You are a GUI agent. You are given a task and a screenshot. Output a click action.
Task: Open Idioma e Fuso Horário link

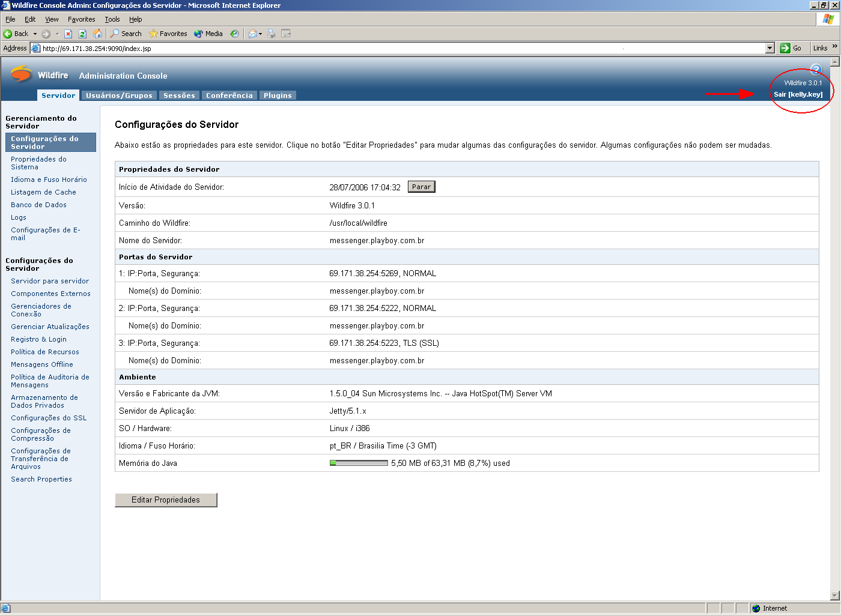click(x=49, y=180)
